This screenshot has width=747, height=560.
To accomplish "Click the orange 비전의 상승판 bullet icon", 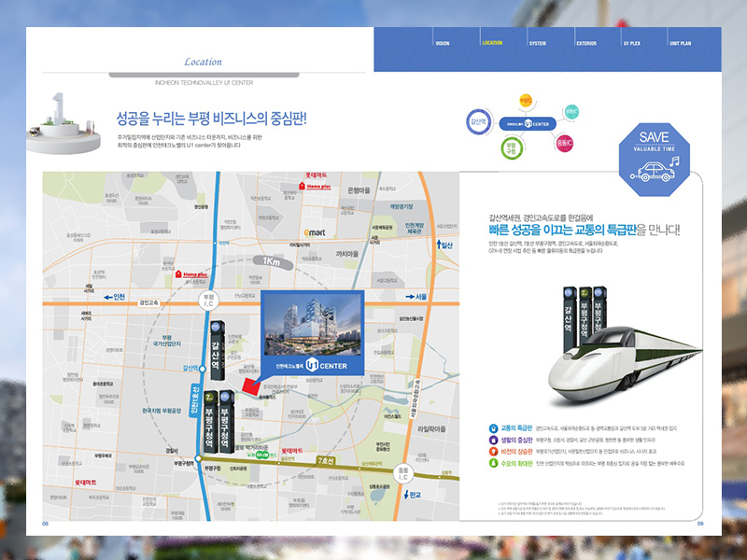I will 493,452.
